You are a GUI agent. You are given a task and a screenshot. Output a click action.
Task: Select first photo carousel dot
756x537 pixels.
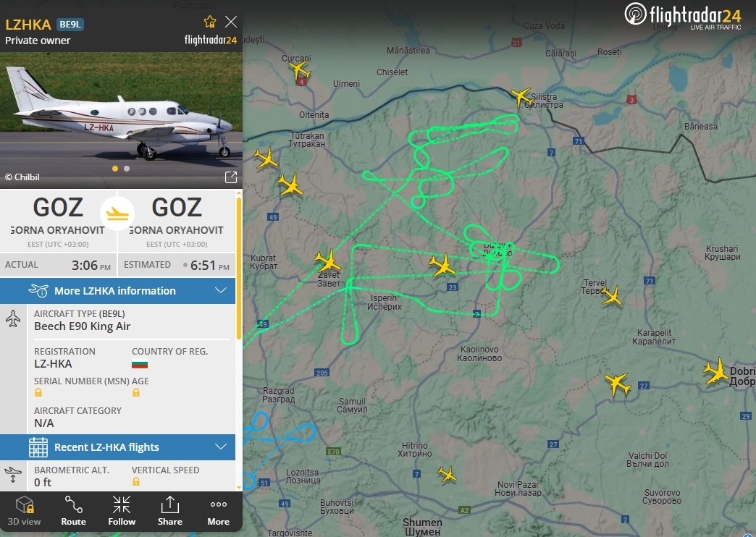pyautogui.click(x=114, y=169)
